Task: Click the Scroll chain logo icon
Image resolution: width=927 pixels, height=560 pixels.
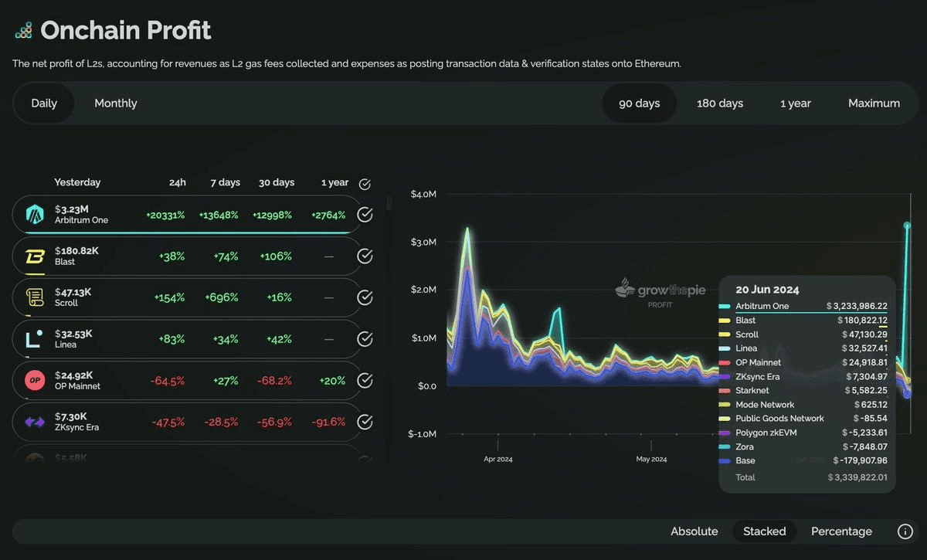Action: [x=36, y=297]
